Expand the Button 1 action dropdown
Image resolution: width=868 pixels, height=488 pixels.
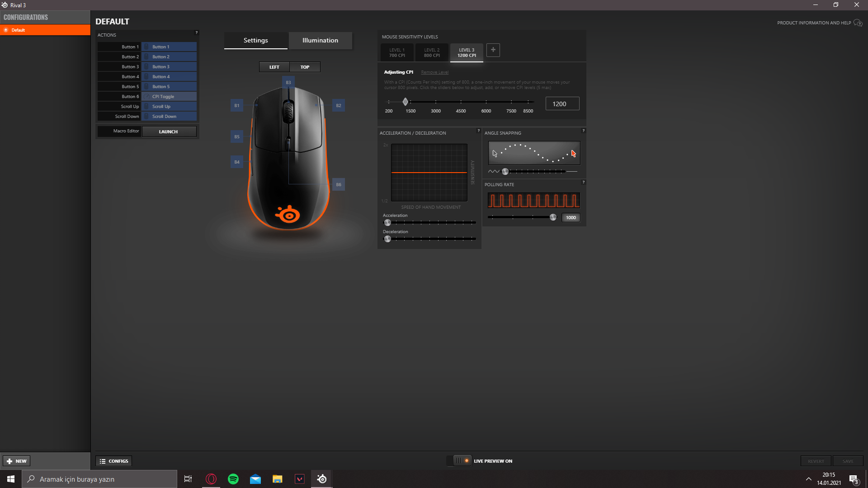[169, 47]
